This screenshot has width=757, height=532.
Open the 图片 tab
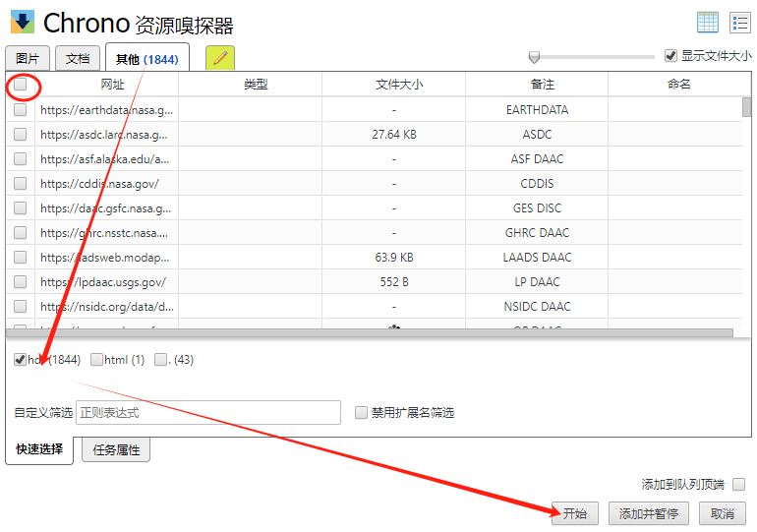(28, 58)
